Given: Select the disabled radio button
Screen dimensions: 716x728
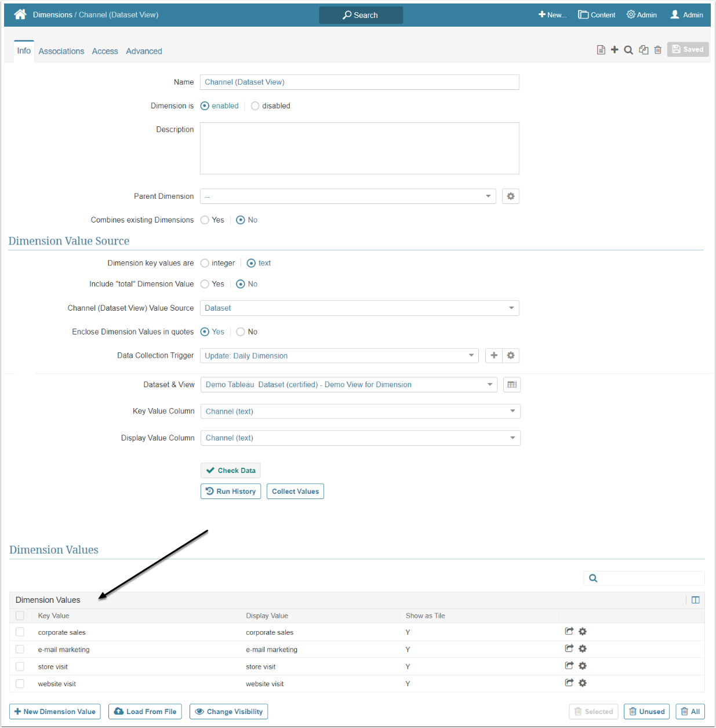Looking at the screenshot, I should [x=255, y=106].
